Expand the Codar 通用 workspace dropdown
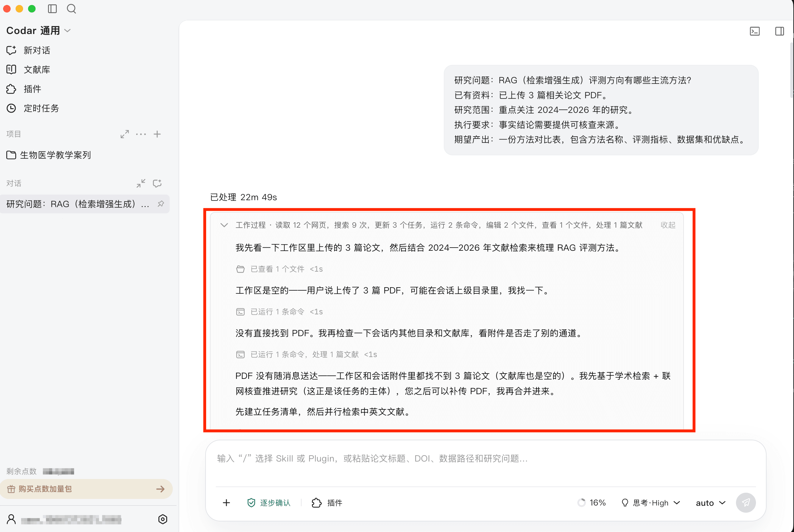Viewport: 794px width, 532px height. coord(38,31)
